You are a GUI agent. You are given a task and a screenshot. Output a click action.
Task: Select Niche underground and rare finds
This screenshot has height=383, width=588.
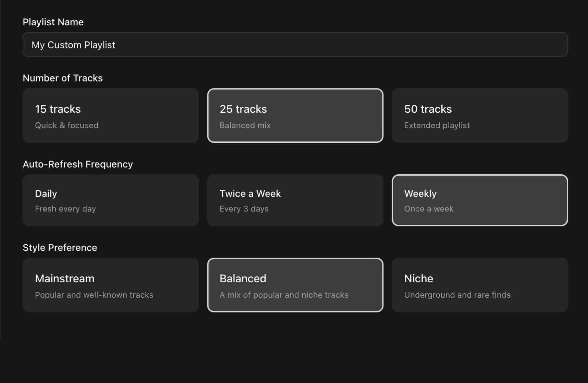[x=479, y=285]
